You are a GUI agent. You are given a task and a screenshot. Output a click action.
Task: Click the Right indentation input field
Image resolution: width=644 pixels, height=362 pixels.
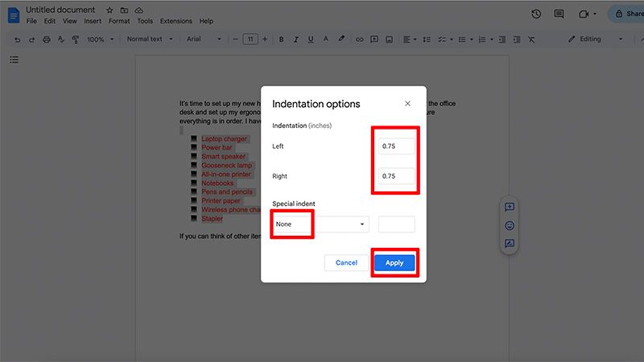pos(396,176)
